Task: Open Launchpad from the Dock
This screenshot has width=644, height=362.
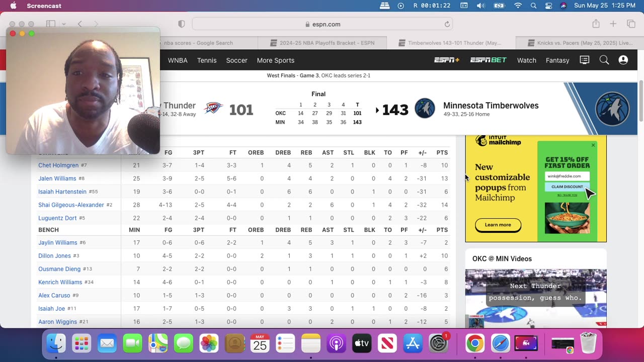Action: (x=82, y=343)
